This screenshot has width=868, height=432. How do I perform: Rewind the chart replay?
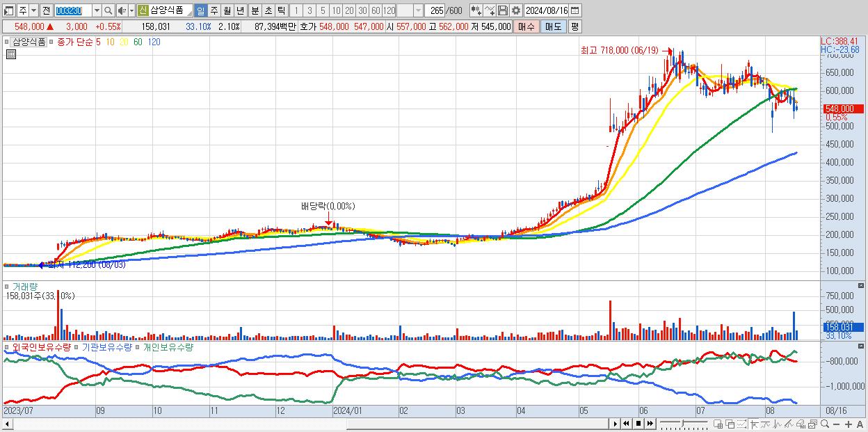click(626, 424)
